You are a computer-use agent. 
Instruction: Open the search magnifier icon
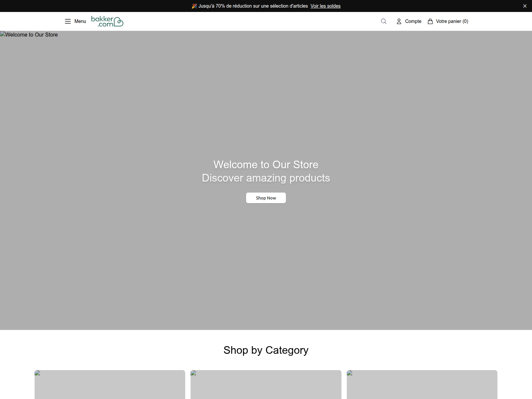tap(384, 21)
